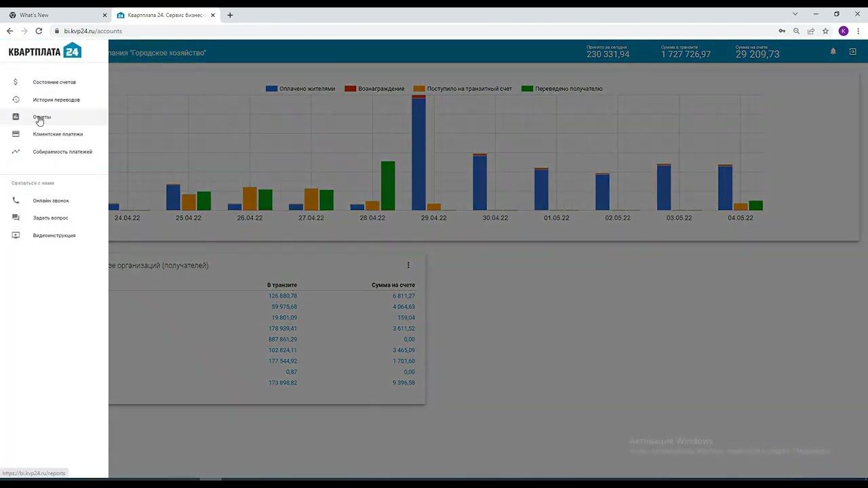Open the tab search dropdown arrow
Screen dimensions: 868x488
click(x=795, y=14)
